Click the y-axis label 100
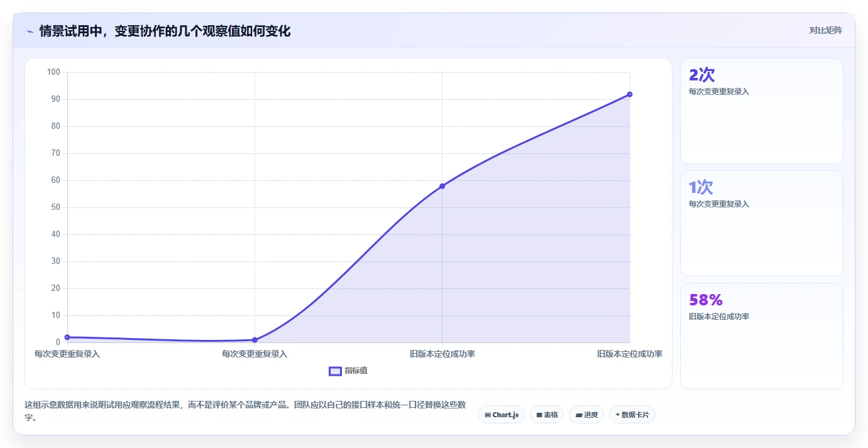 [53, 72]
